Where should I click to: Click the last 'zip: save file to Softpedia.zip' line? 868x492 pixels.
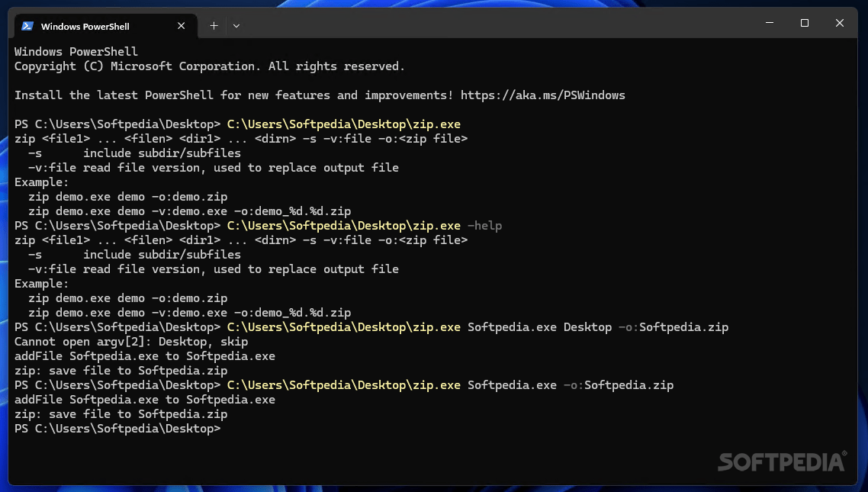point(121,414)
